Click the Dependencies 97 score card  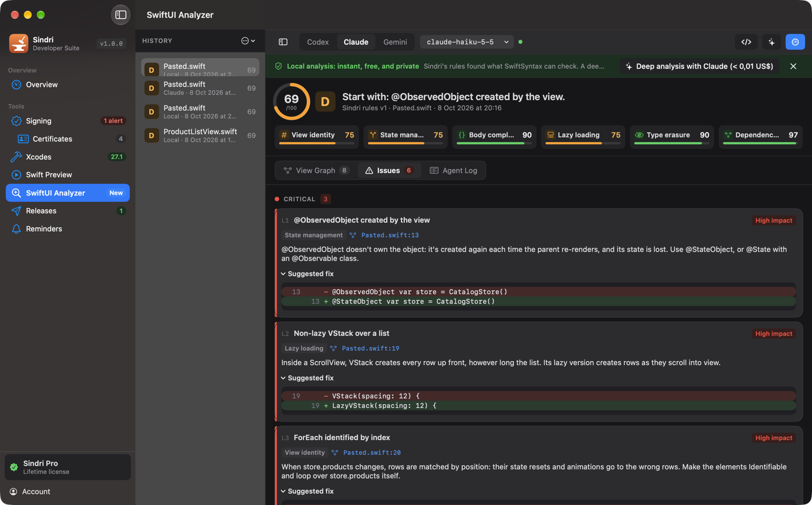pyautogui.click(x=761, y=137)
